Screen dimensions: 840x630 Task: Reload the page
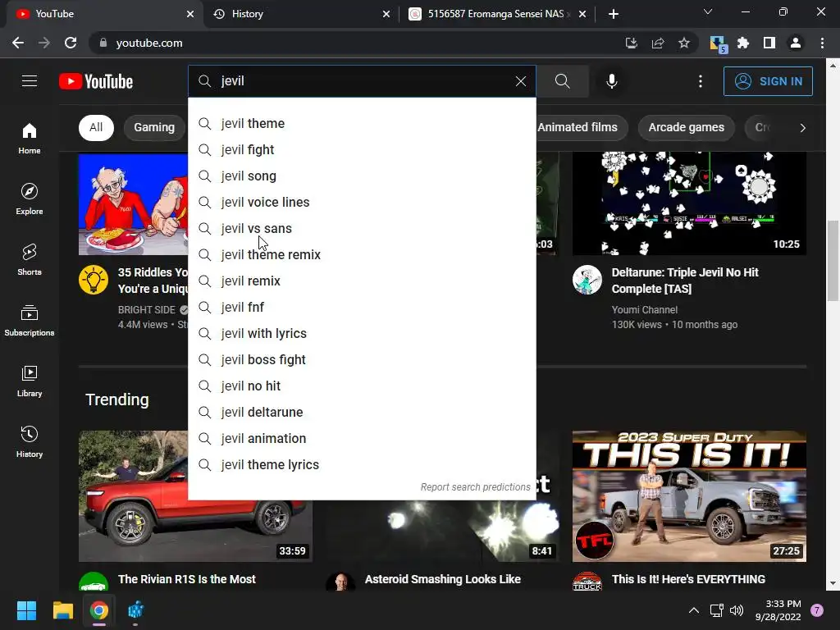pyautogui.click(x=71, y=43)
